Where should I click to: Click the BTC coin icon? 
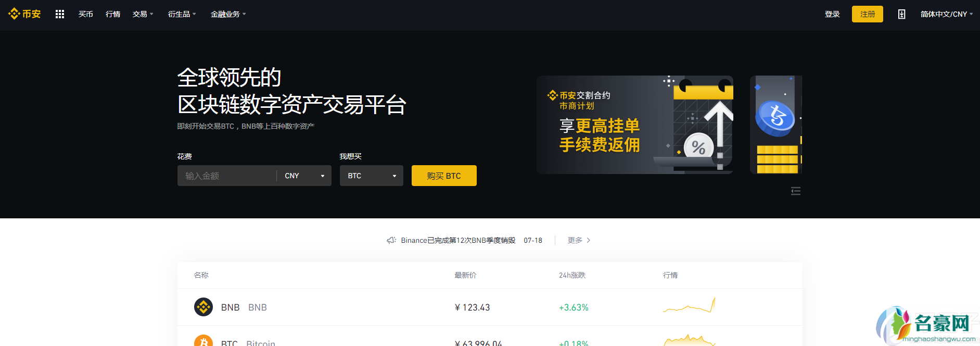(x=203, y=341)
